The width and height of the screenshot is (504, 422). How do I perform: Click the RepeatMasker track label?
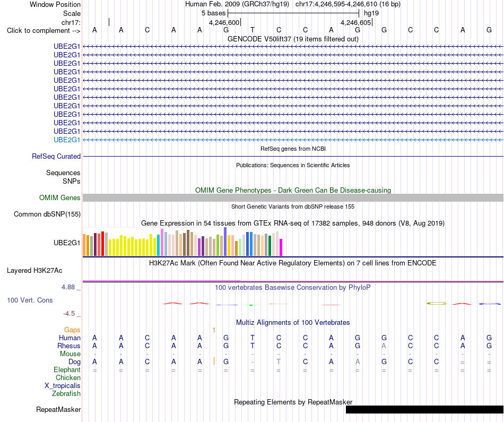point(58,409)
